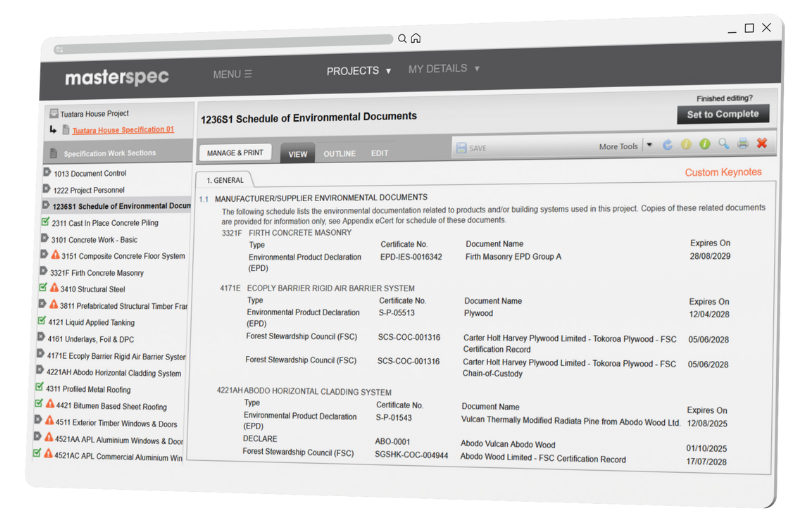
Task: Click warning icon on 4421 Bitumen Based Sheet Roofing
Action: [x=50, y=404]
